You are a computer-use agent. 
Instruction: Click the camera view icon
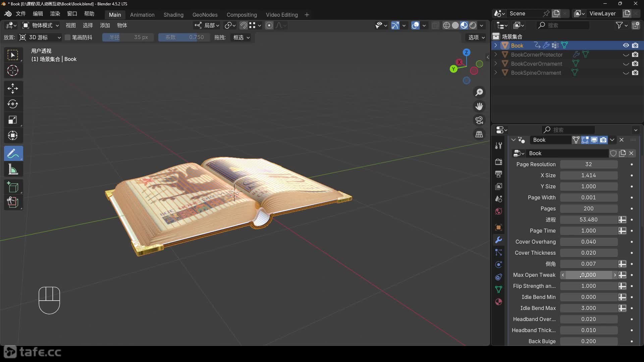pyautogui.click(x=479, y=120)
